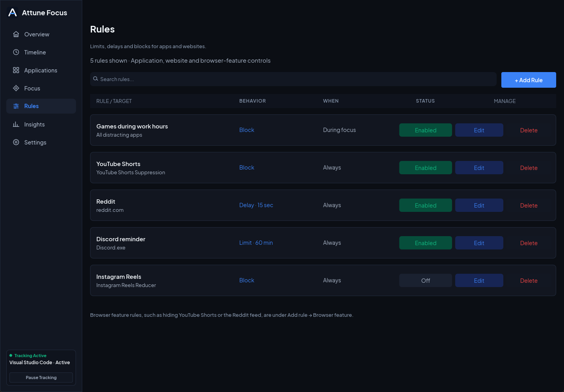
Task: Click the Delay · 15 sec behavior
Action: click(x=256, y=205)
